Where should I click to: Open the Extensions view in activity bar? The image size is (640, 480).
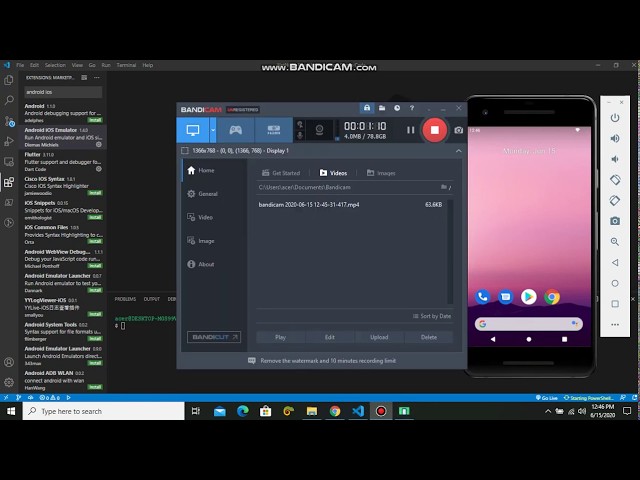click(x=9, y=182)
